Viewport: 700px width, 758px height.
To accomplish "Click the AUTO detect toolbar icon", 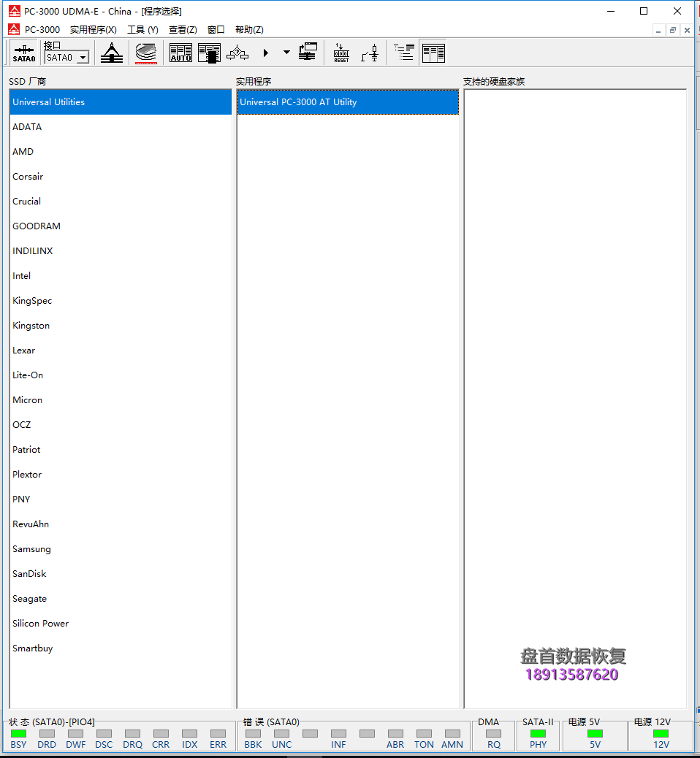I will pyautogui.click(x=181, y=53).
